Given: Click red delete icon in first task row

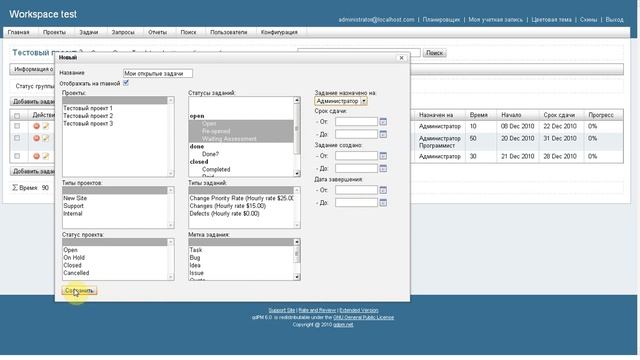Looking at the screenshot, I should [36, 126].
